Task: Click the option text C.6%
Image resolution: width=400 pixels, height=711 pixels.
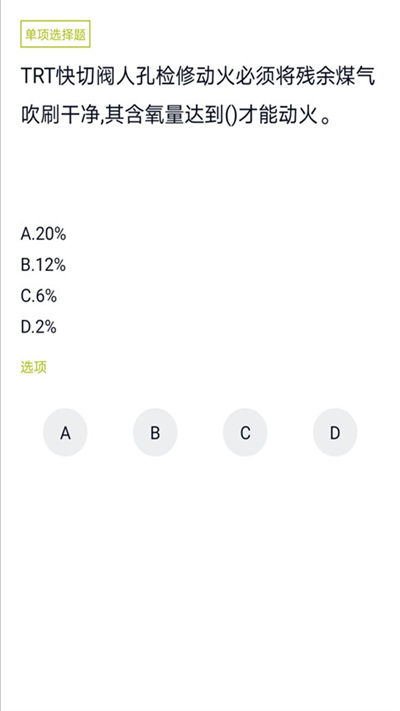Action: click(x=39, y=296)
